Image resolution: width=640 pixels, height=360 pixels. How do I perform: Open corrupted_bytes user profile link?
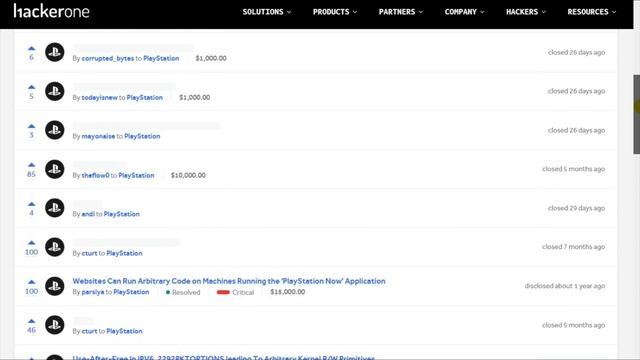pos(108,58)
